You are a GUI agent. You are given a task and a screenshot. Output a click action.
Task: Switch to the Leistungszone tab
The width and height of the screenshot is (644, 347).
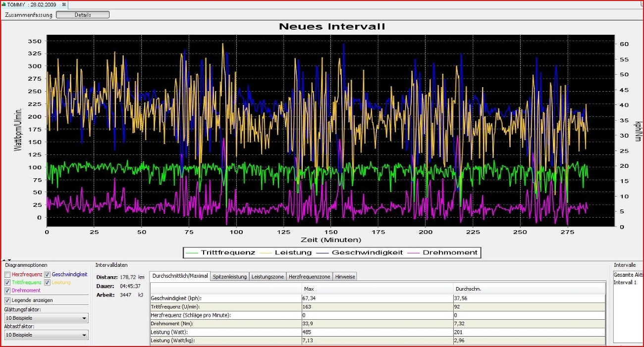tap(267, 277)
